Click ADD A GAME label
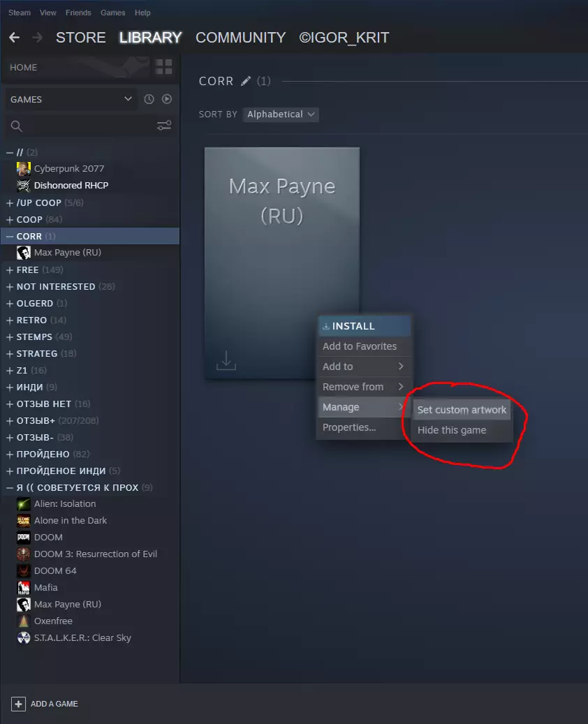Screen dimensions: 588x724 coord(54,704)
